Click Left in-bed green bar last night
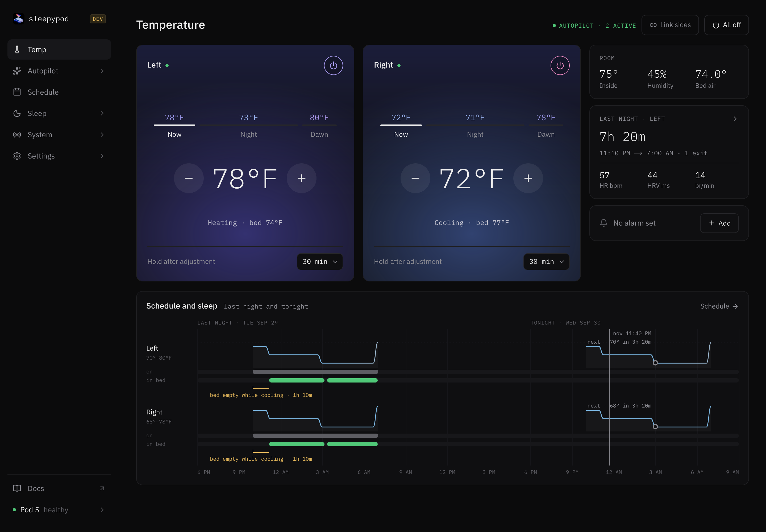766x532 pixels. (x=297, y=380)
